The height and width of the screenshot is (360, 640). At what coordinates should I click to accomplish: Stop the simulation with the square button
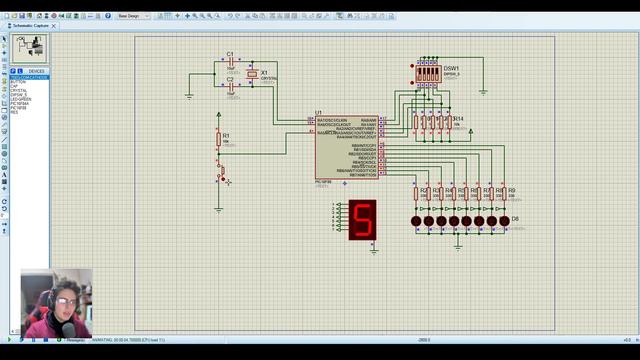point(46,340)
